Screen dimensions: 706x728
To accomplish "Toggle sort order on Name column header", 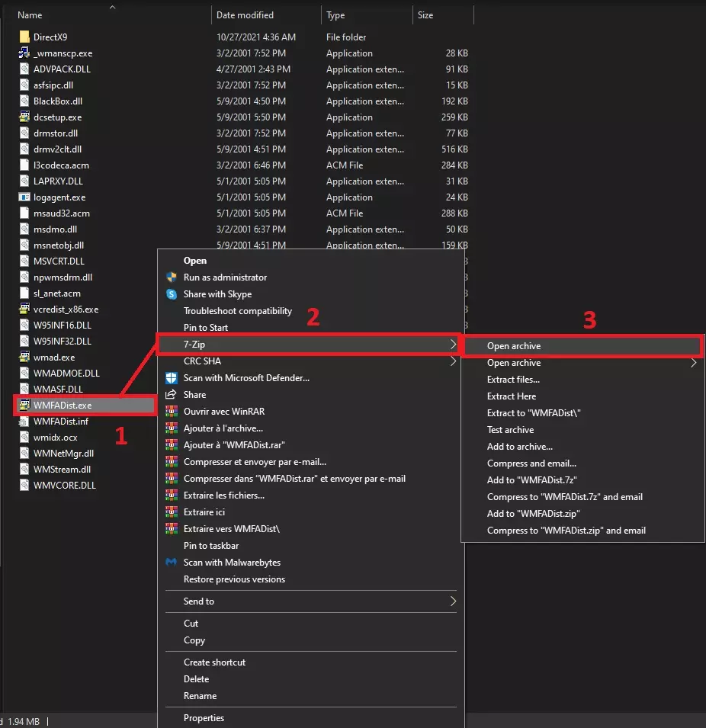I will 30,14.
